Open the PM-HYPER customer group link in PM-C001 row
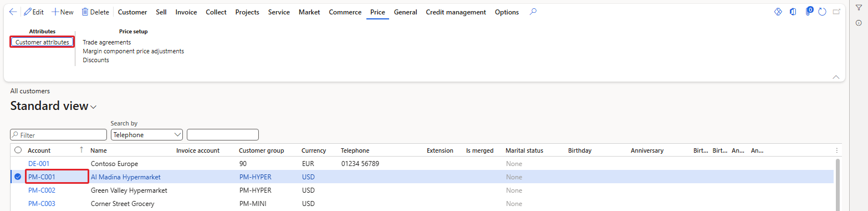Viewport: 868px width, 211px height. 255,177
